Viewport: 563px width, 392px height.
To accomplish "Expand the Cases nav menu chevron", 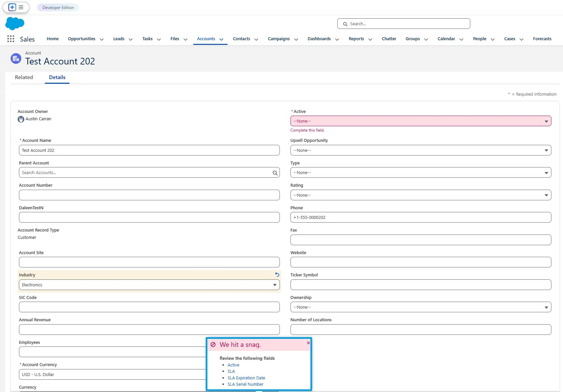I will pos(521,39).
